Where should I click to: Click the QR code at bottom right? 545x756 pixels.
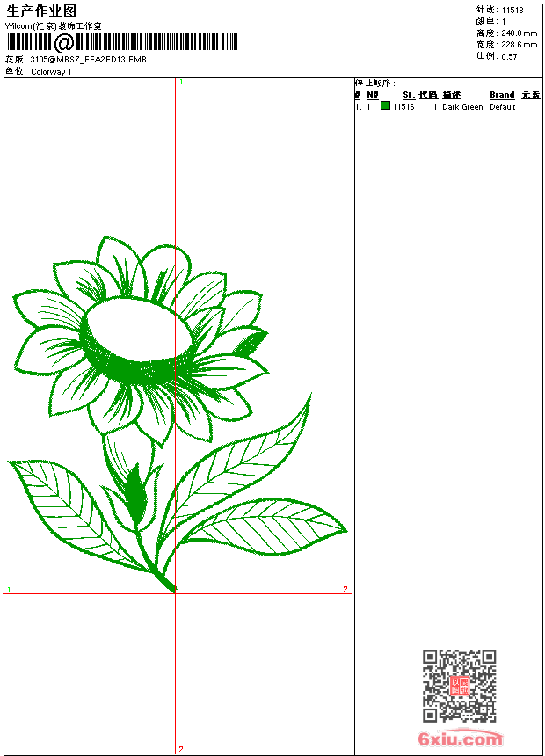(460, 686)
